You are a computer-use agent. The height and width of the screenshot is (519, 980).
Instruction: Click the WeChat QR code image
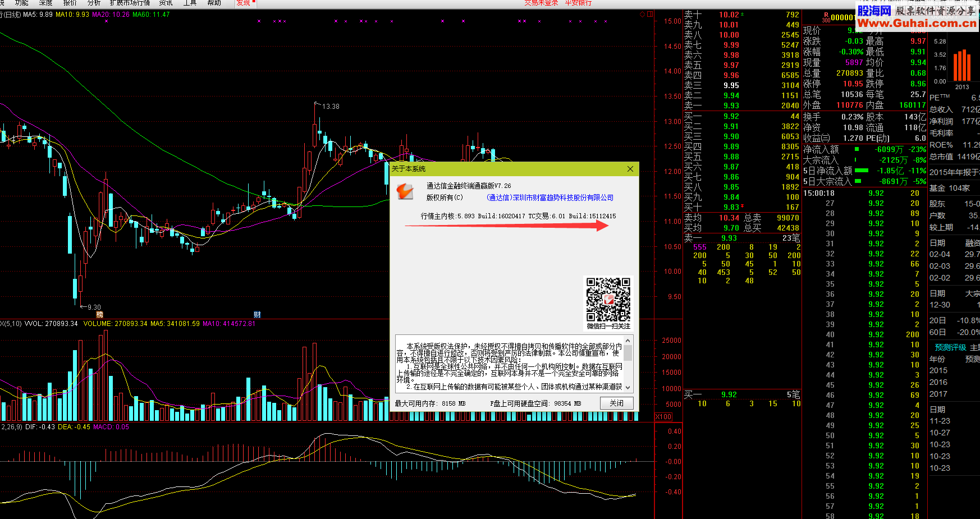608,299
